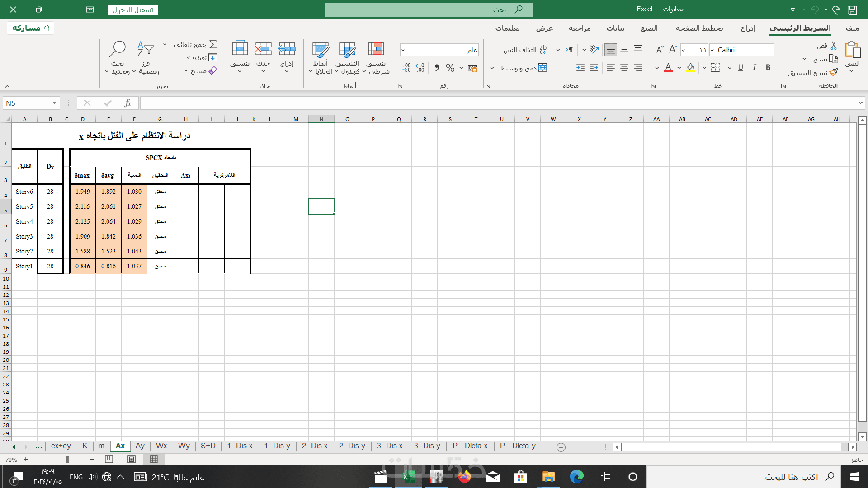Open the Calibri font name dropdown
The width and height of the screenshot is (868, 488).
click(x=712, y=50)
